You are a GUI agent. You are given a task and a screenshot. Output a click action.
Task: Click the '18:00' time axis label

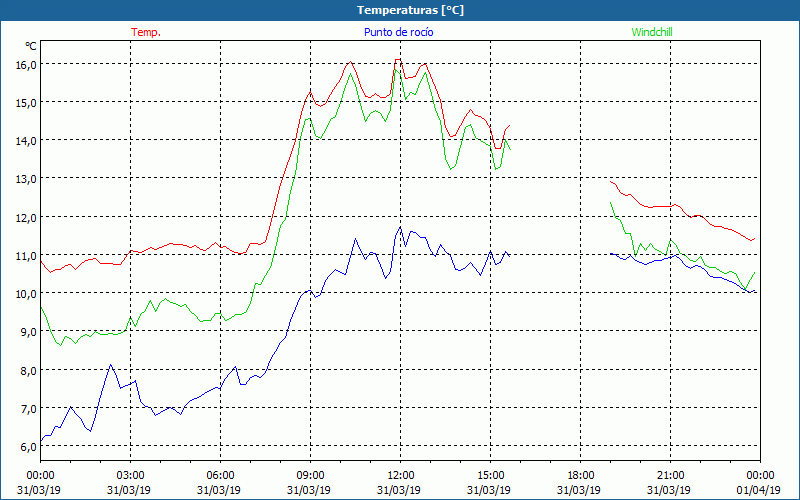tap(580, 476)
